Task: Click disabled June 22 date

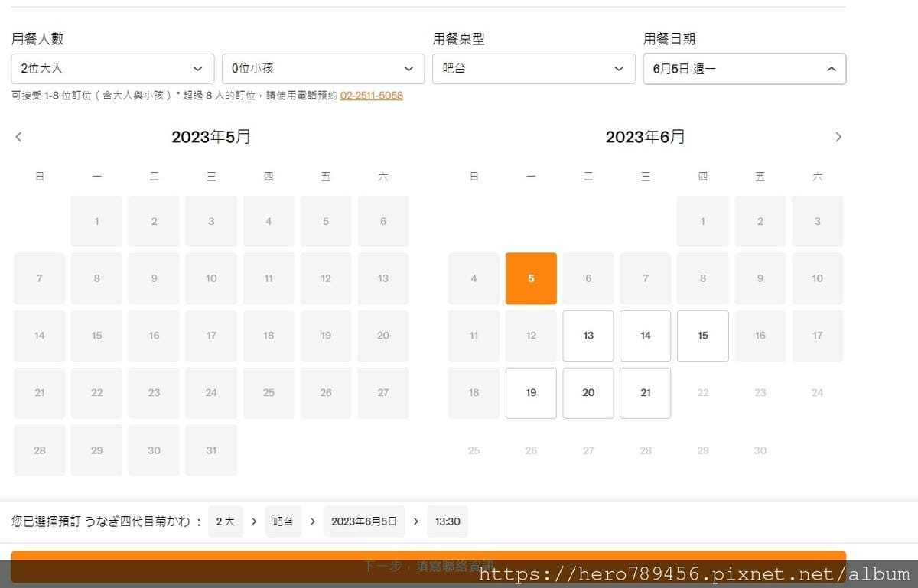Action: click(703, 393)
